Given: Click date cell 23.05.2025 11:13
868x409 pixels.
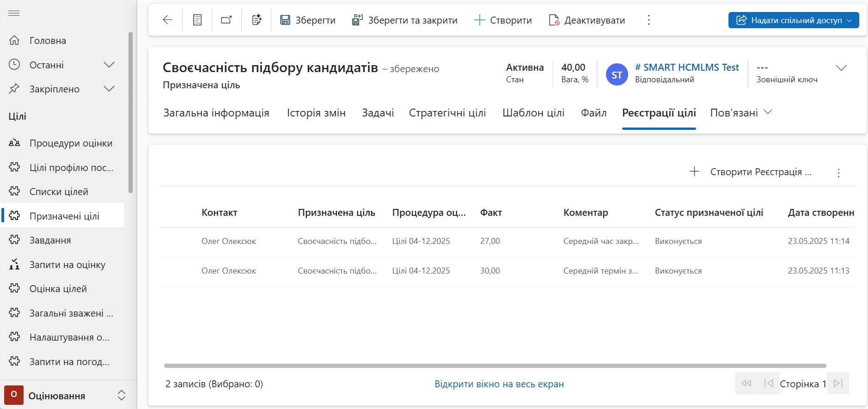Looking at the screenshot, I should (x=819, y=271).
